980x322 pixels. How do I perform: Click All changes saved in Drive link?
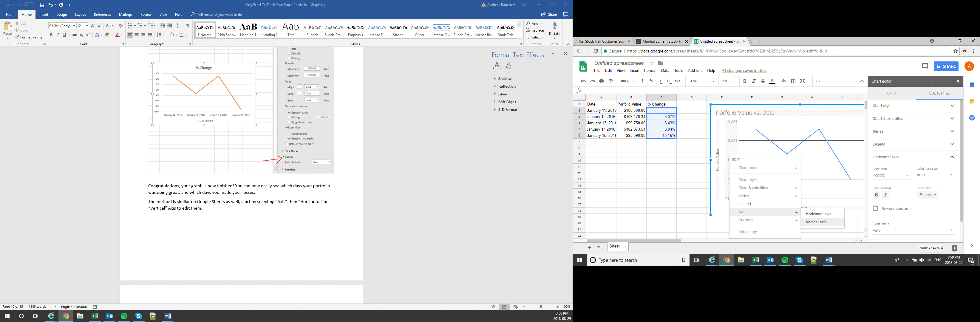(x=744, y=71)
